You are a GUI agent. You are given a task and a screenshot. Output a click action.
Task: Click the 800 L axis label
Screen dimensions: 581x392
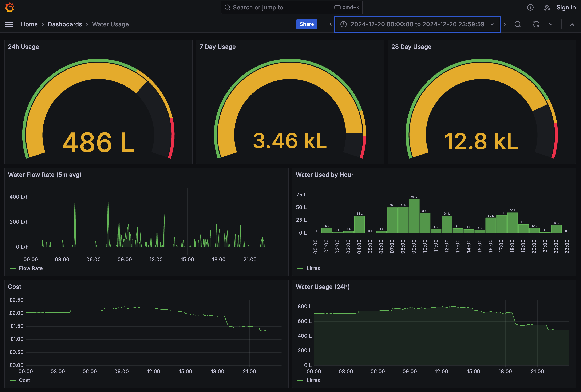(x=304, y=306)
